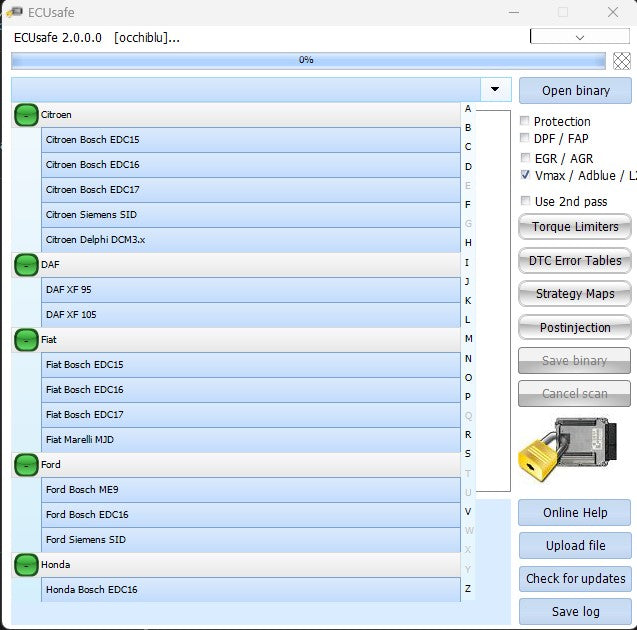Select Fiat Marelli MJD
This screenshot has height=630, width=637.
pyautogui.click(x=251, y=440)
